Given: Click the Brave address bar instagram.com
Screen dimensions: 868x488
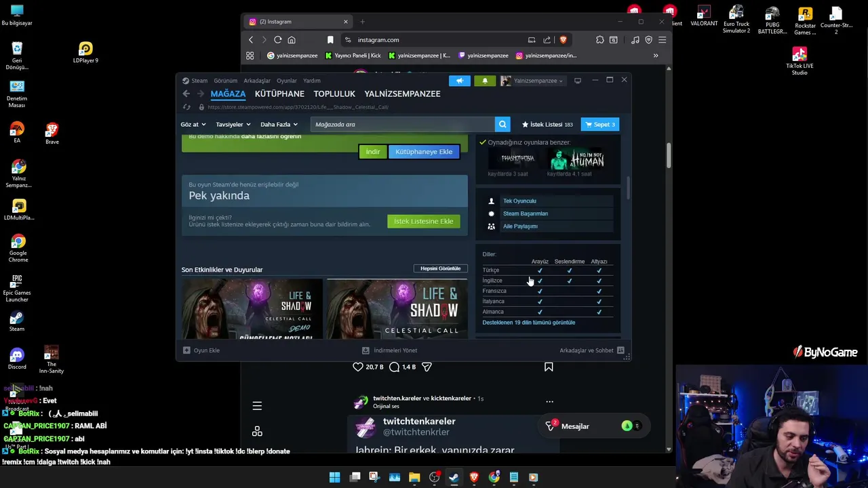Looking at the screenshot, I should 434,40.
